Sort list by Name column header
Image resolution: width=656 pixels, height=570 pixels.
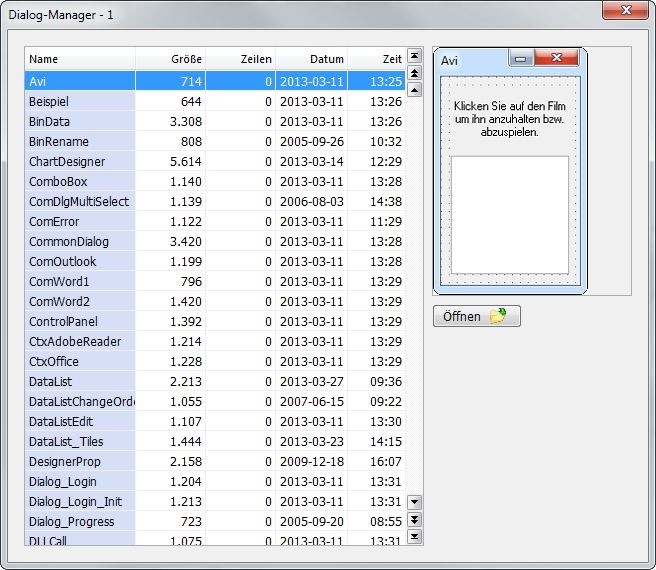80,59
